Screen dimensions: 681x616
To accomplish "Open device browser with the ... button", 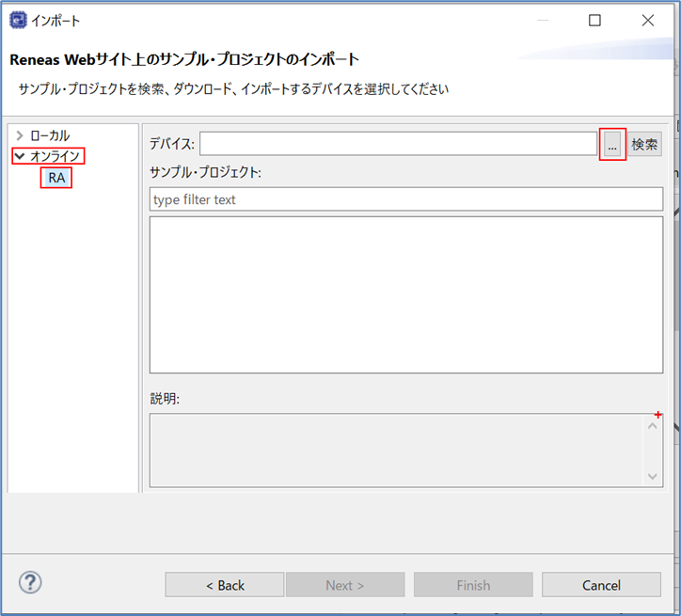I will tap(612, 145).
